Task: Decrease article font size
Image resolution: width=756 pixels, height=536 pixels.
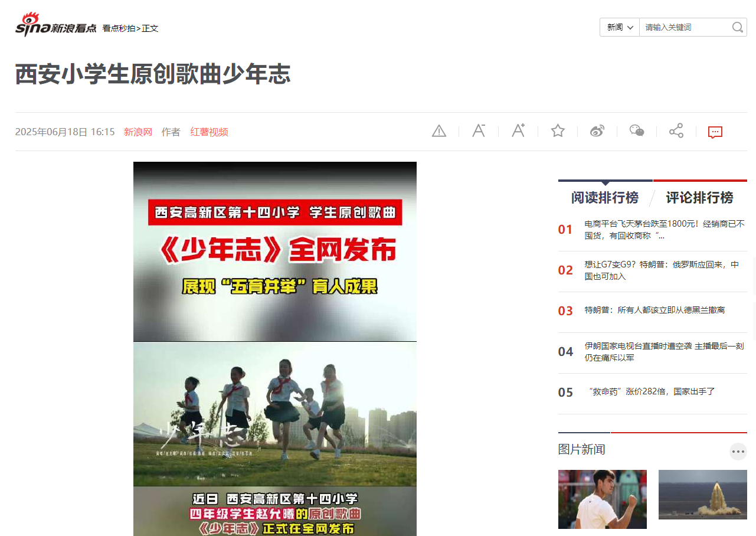Action: coord(478,131)
